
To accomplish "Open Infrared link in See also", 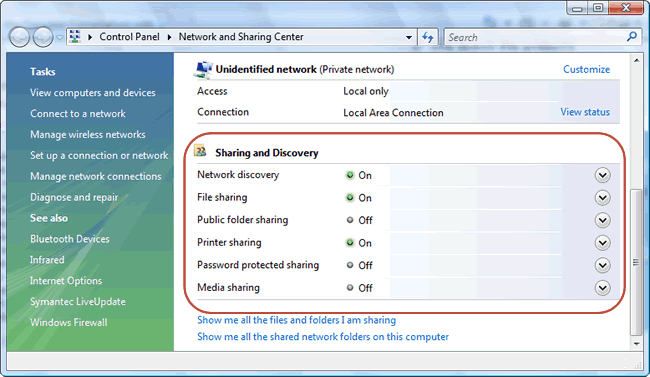I will click(x=47, y=260).
